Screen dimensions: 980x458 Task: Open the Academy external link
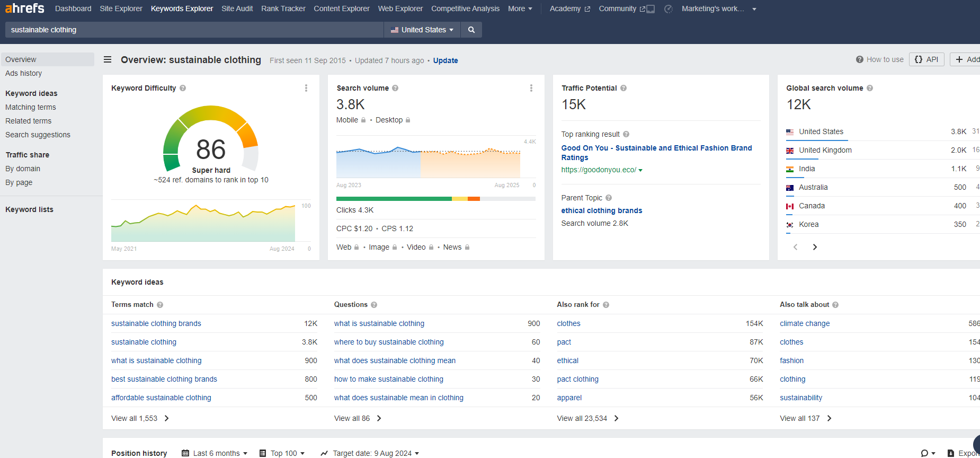pyautogui.click(x=570, y=8)
